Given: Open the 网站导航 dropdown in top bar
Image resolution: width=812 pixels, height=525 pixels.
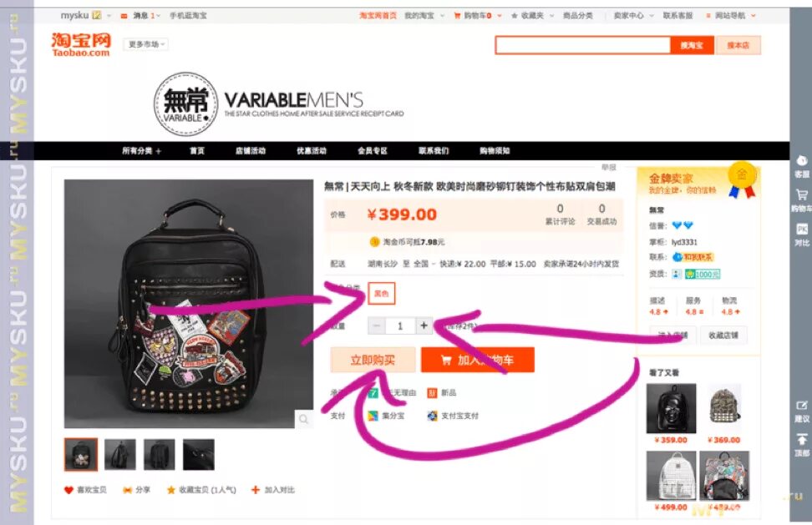Looking at the screenshot, I should [731, 16].
